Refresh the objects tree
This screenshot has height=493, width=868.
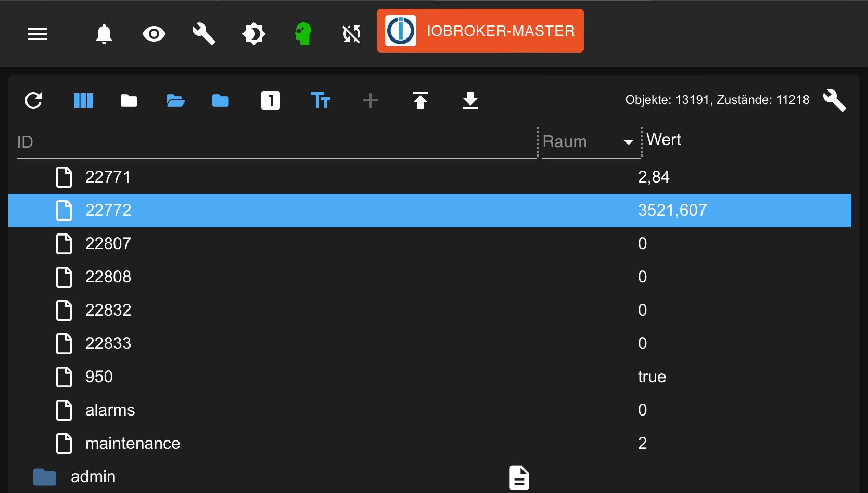pos(33,100)
